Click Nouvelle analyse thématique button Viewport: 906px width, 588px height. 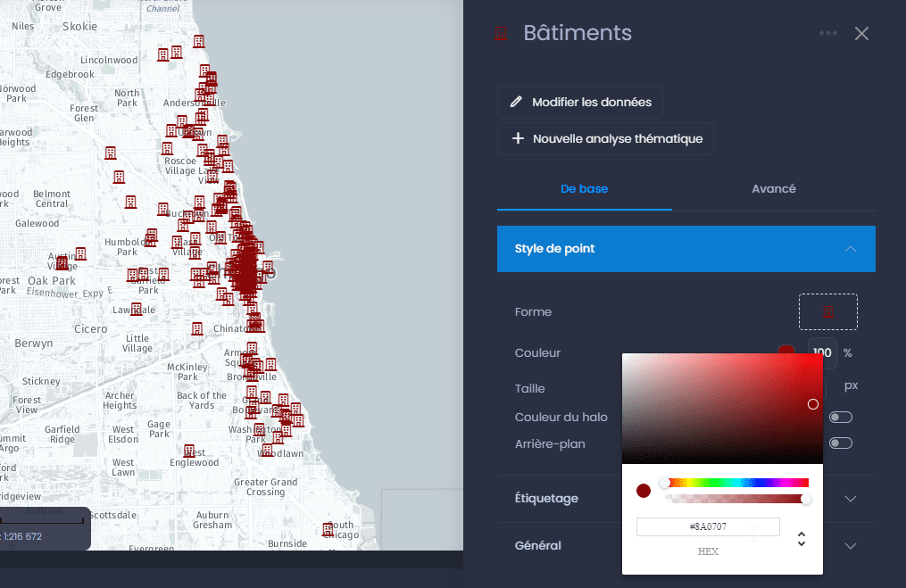click(605, 138)
